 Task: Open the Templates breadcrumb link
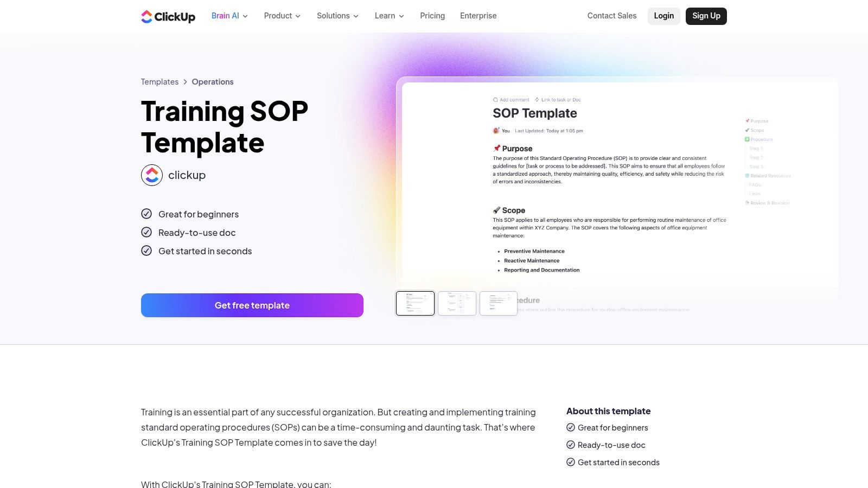[159, 81]
